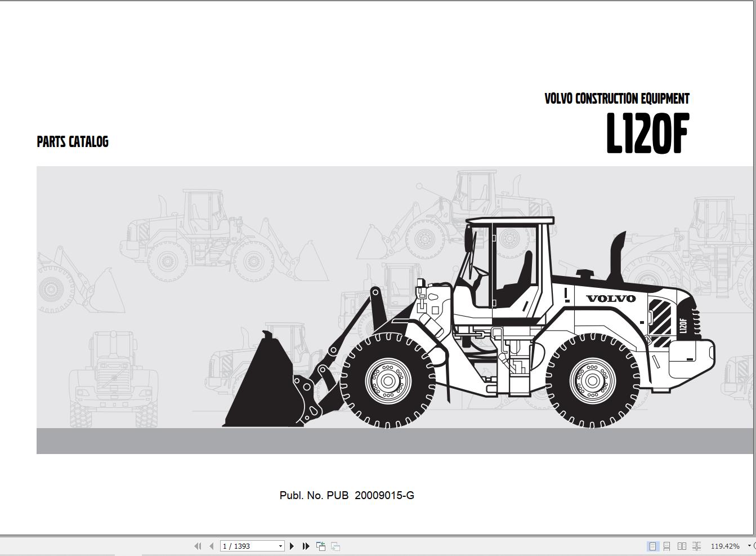The width and height of the screenshot is (756, 556).
Task: Go to the first page
Action: coord(198,546)
